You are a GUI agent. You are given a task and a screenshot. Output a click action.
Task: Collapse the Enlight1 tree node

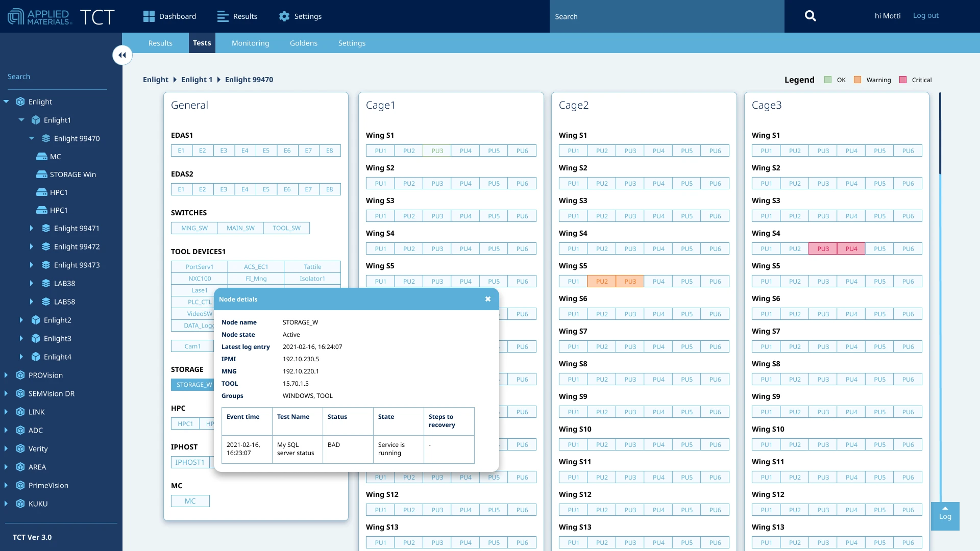click(x=21, y=120)
